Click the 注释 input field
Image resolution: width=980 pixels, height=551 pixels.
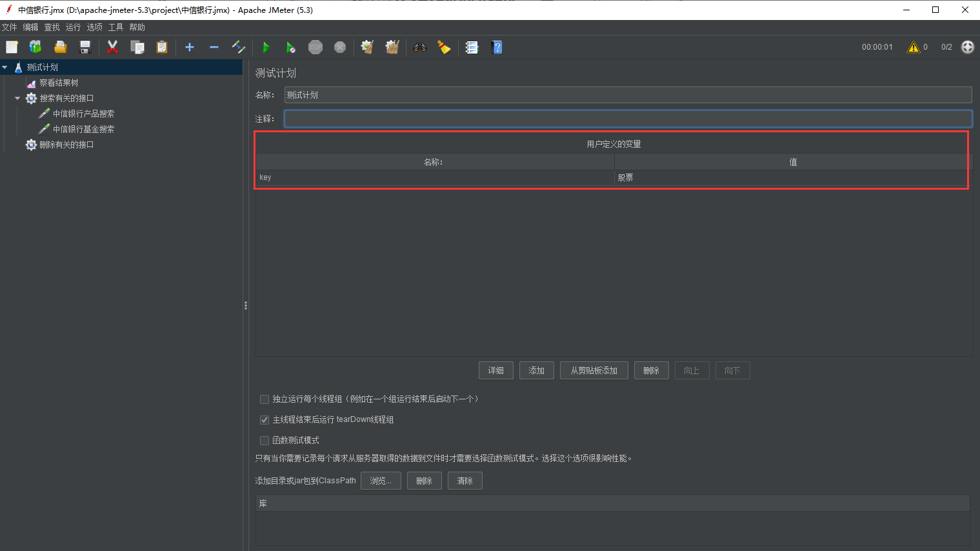(628, 119)
